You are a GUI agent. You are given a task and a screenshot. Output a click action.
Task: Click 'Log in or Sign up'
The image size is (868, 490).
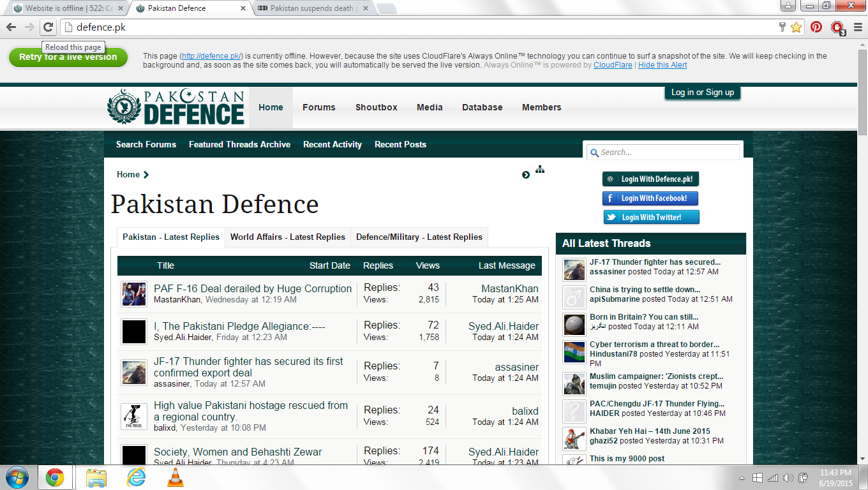coord(703,92)
